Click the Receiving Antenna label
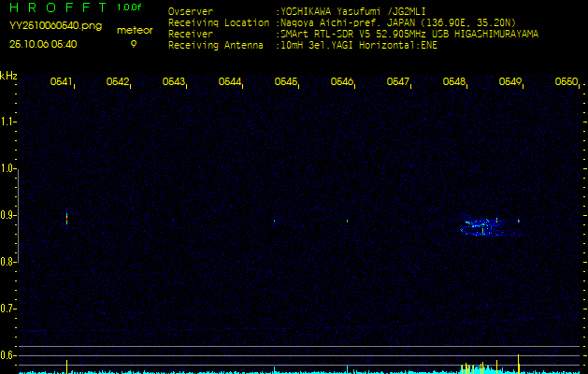 tap(216, 46)
